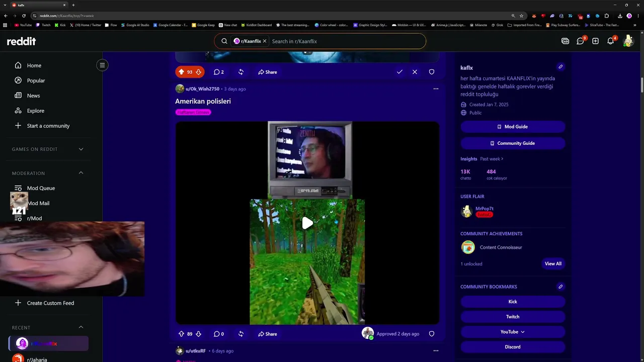Open browser extensions puzzle icon
Viewport: 644px width, 362px height.
(x=607, y=16)
